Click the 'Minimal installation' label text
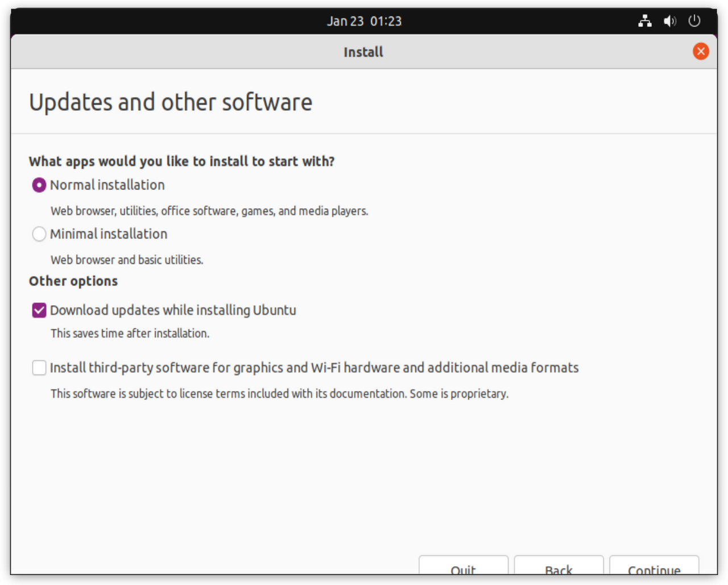 point(108,234)
